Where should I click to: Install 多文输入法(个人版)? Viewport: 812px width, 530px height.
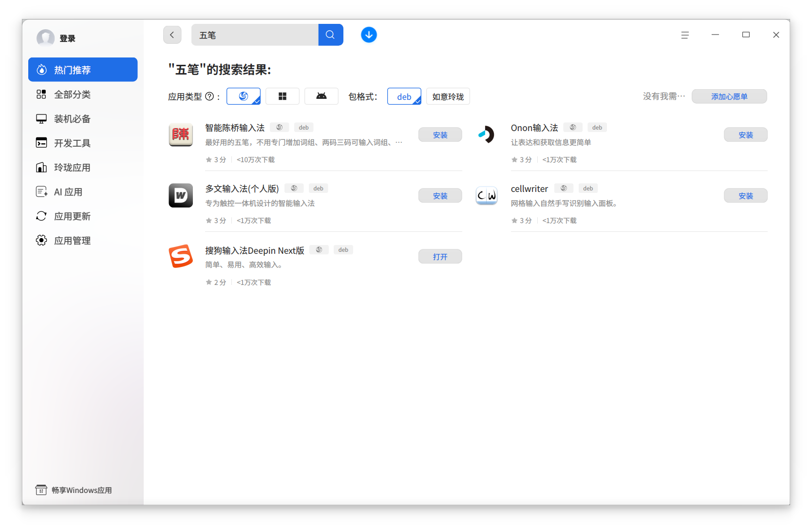(440, 196)
